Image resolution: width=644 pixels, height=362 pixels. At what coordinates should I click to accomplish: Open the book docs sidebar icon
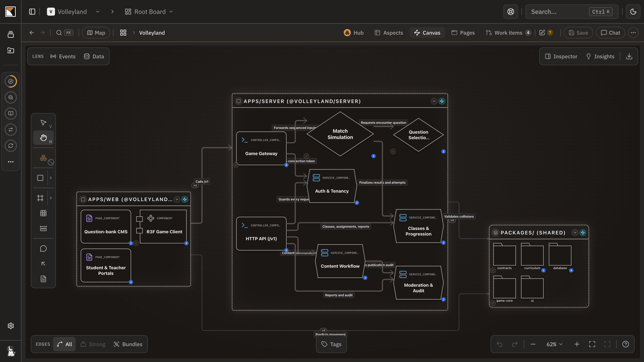click(x=11, y=114)
